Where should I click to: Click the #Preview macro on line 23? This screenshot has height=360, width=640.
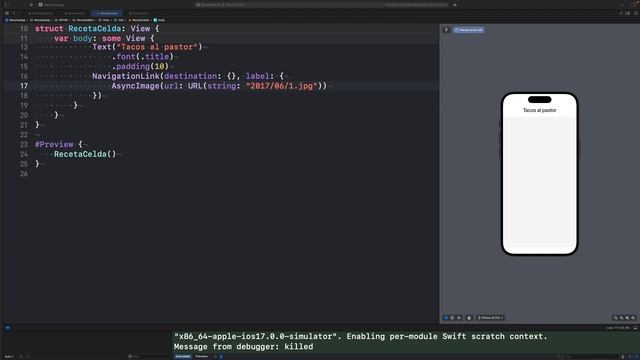(54, 144)
